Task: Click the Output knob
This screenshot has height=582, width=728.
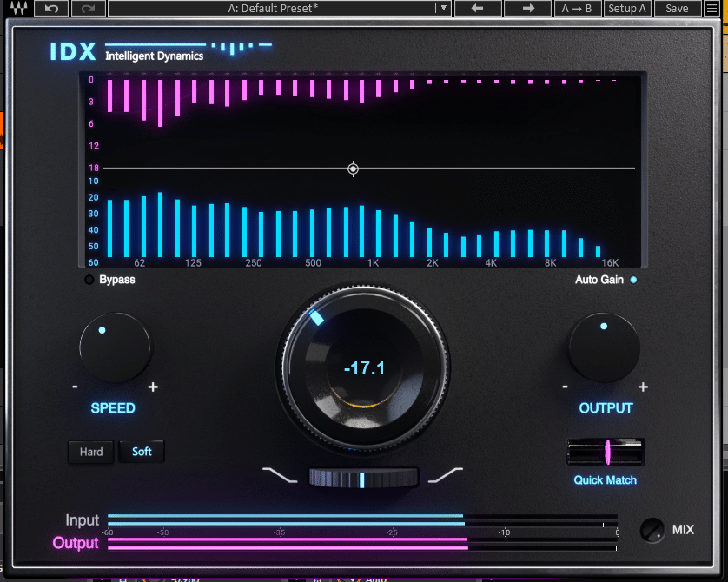Action: coord(606,346)
